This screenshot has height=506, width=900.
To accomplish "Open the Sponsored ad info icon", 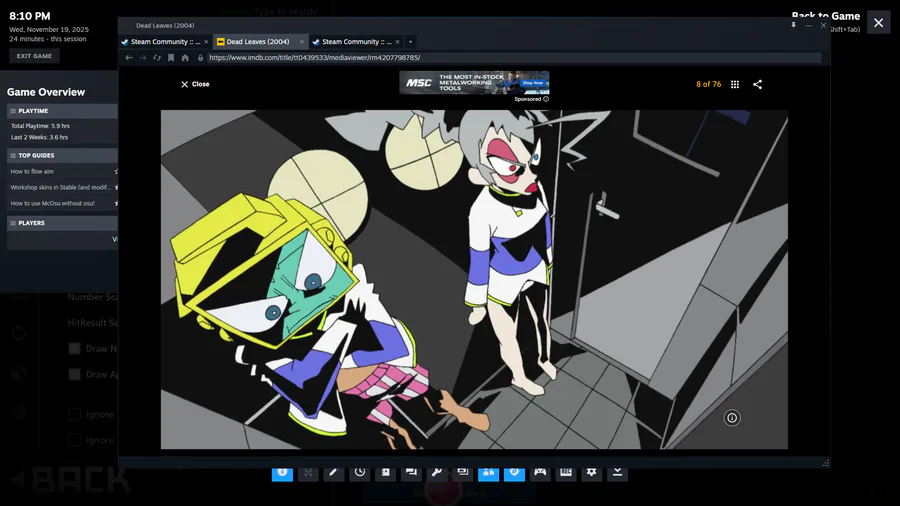I will [546, 99].
